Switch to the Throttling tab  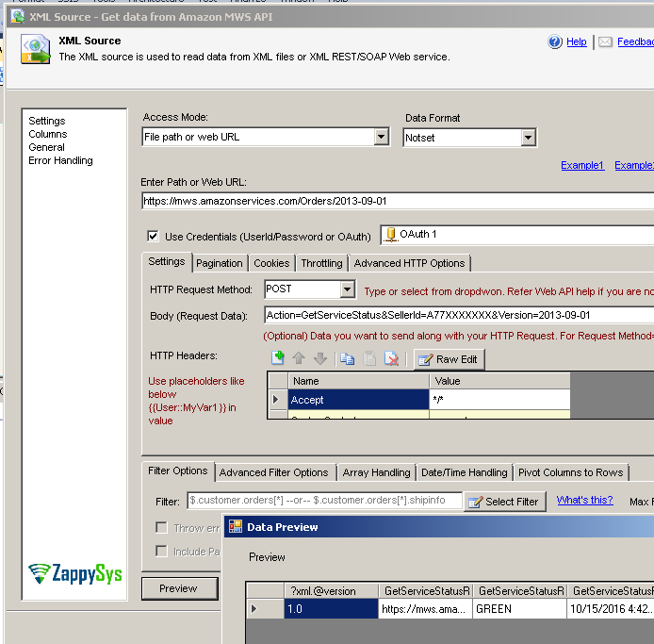click(321, 263)
